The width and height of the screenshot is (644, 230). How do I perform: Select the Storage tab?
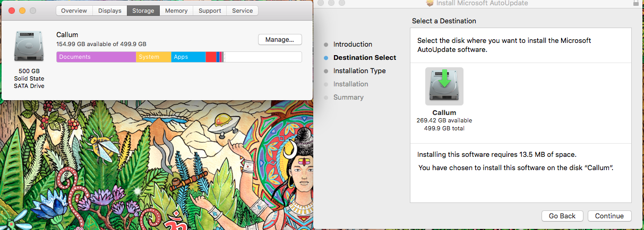coord(143,11)
